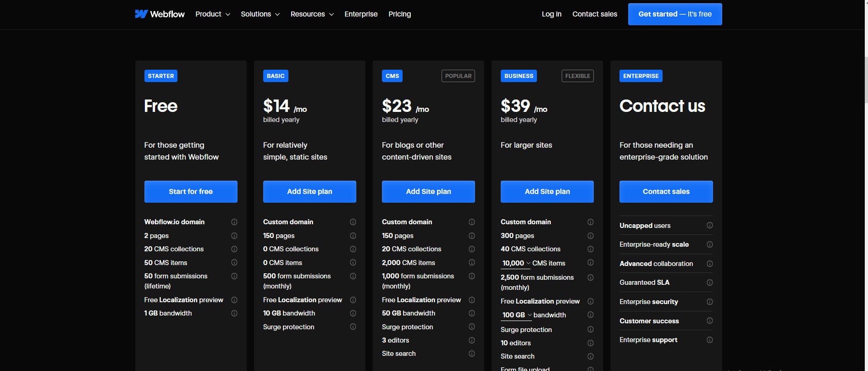Viewport: 868px width, 371px height.
Task: Show info for 1,000 form submissions
Action: [472, 276]
